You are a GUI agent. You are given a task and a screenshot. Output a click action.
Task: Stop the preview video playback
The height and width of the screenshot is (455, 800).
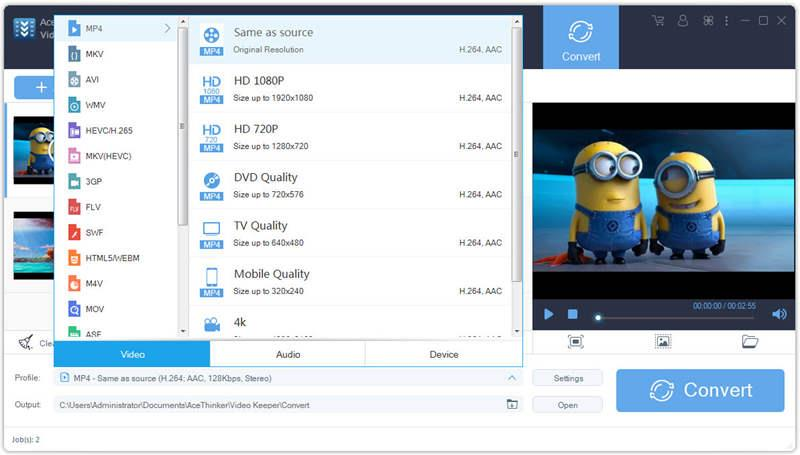(572, 314)
